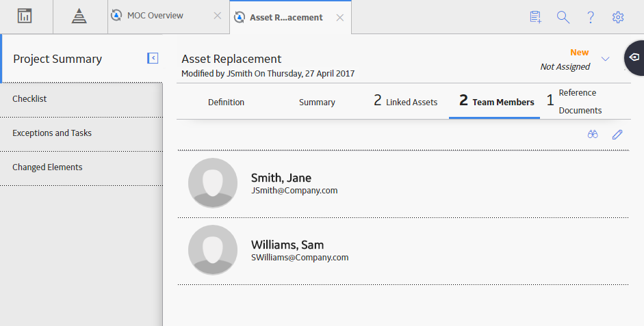Open the pyramid hierarchy icon tab
The image size is (644, 326).
(x=79, y=16)
